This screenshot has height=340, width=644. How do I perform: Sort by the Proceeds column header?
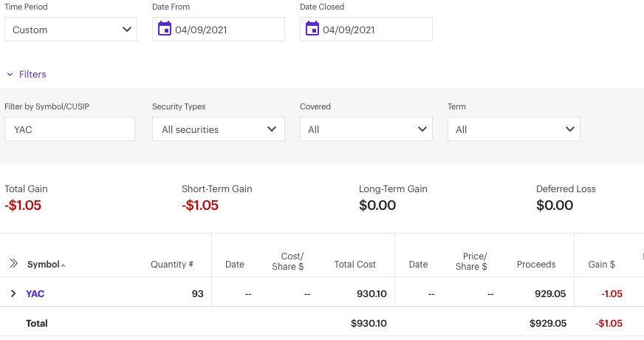(x=536, y=264)
